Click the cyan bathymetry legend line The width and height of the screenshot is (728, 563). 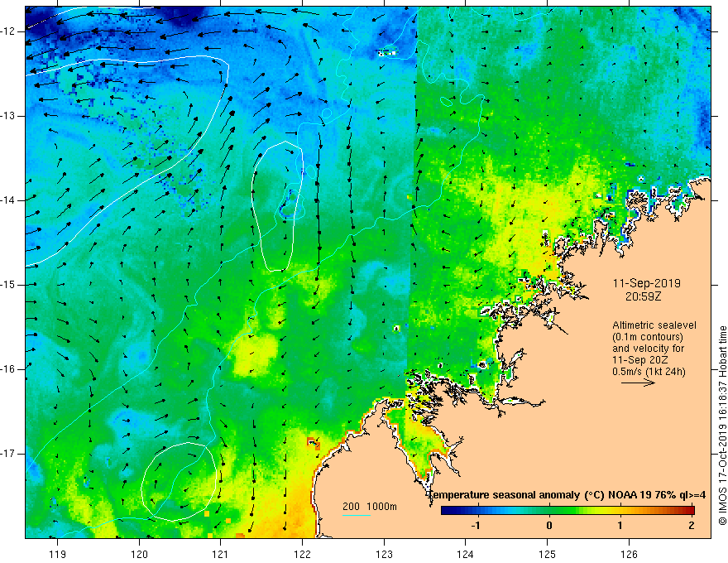click(x=357, y=515)
